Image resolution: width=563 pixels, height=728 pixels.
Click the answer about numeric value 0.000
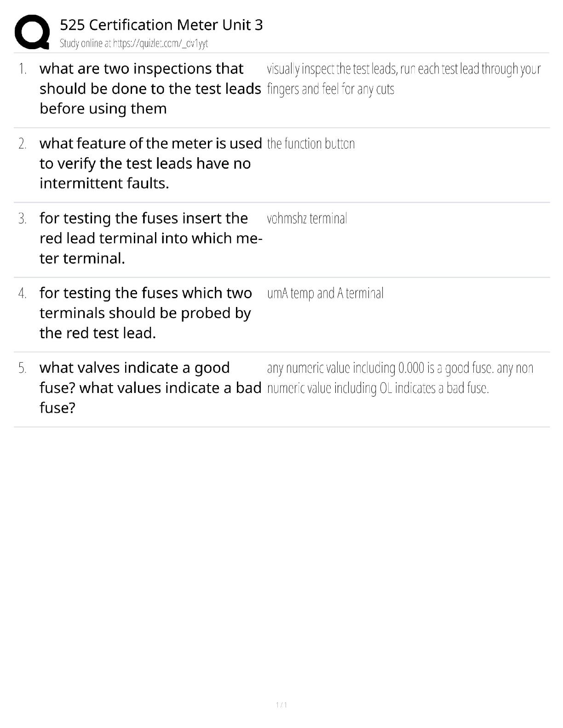(x=400, y=378)
